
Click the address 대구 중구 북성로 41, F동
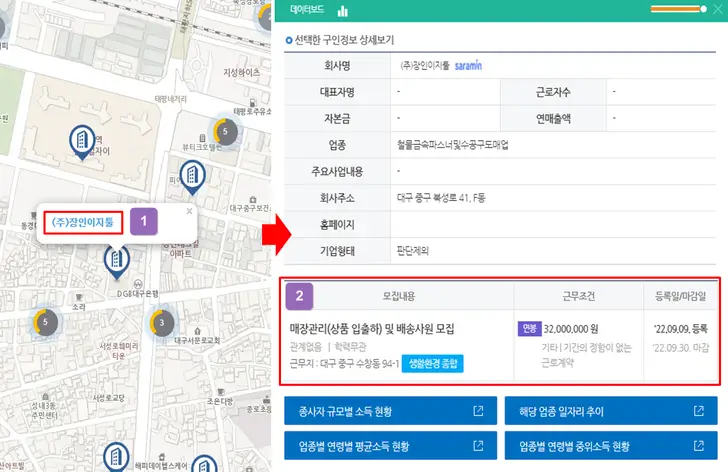click(441, 198)
